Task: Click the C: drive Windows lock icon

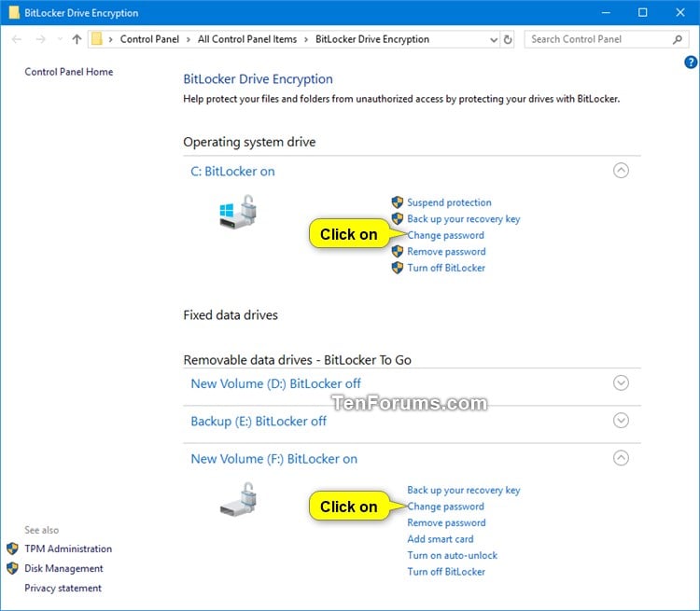Action: [x=238, y=212]
